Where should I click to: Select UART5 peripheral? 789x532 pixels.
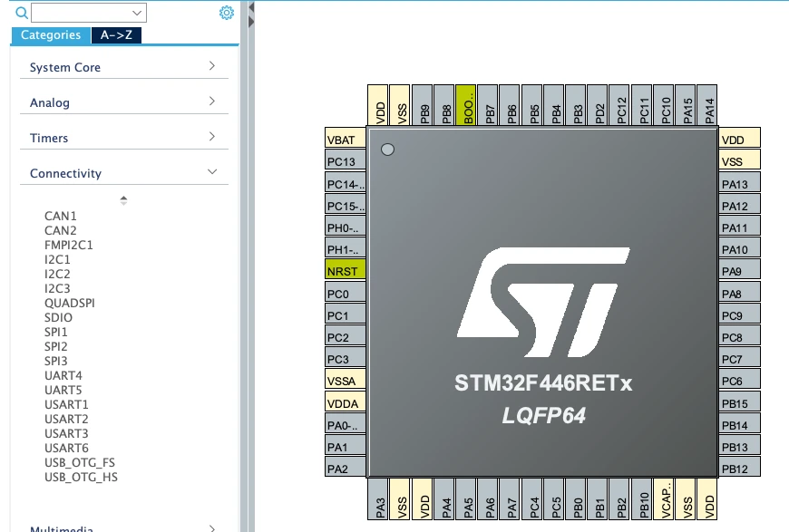[x=63, y=390]
